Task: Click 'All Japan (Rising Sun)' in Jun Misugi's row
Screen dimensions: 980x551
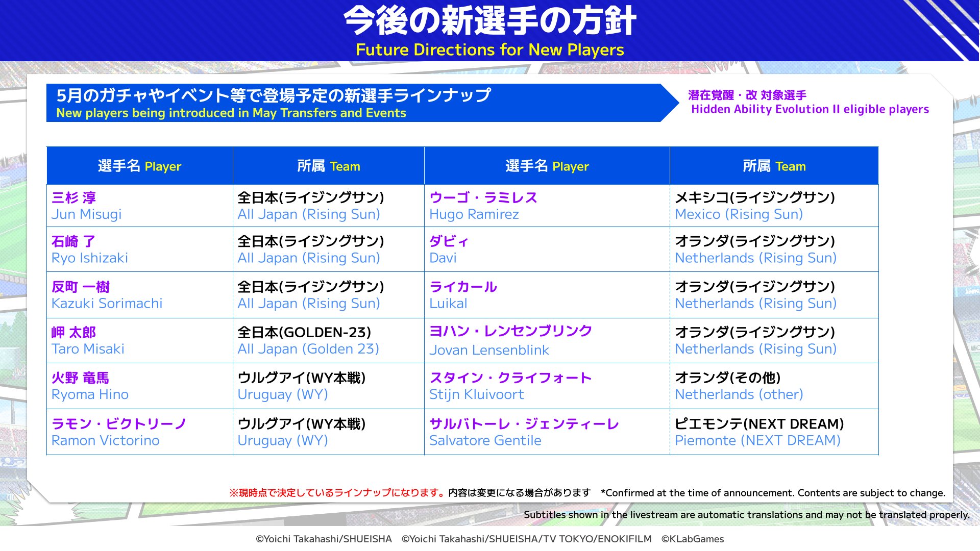Action: tap(328, 206)
